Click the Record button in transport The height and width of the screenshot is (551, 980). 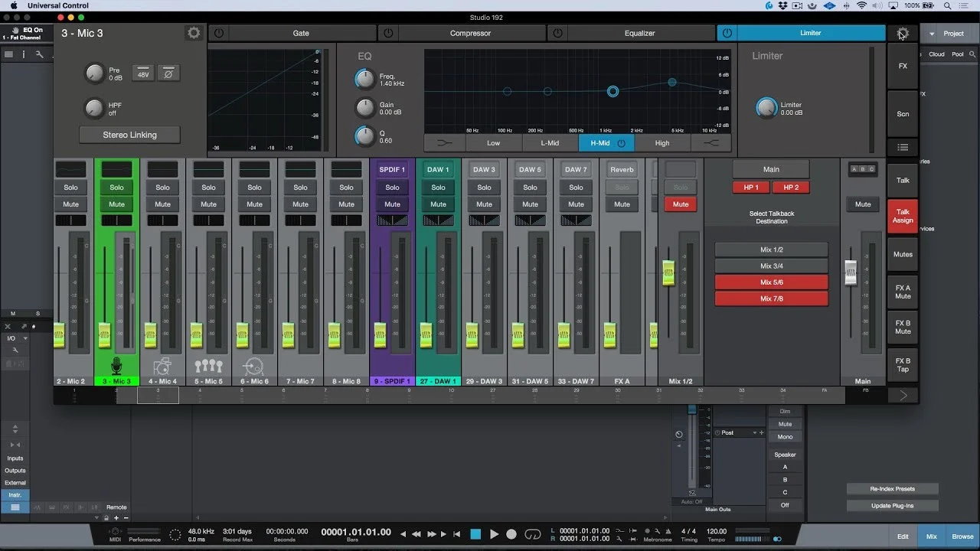511,534
